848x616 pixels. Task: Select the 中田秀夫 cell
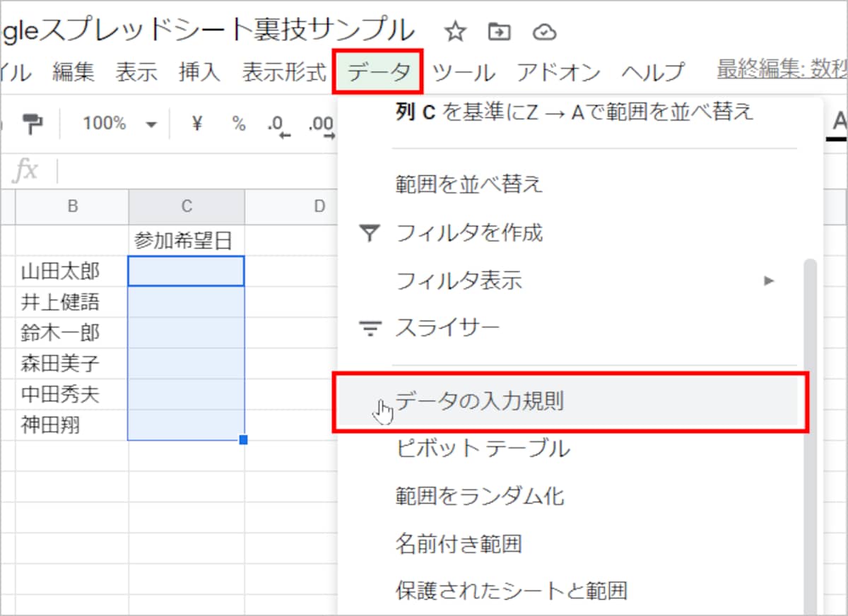(72, 394)
